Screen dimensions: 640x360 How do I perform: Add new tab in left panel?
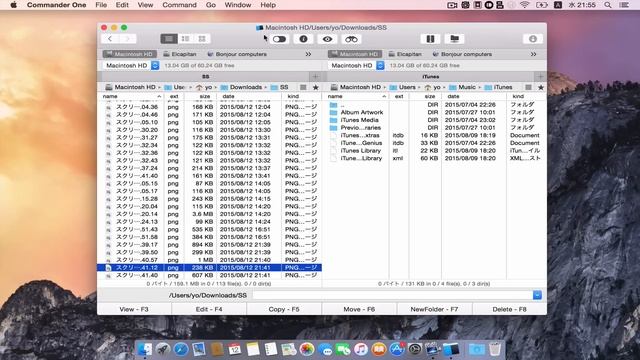(x=316, y=76)
